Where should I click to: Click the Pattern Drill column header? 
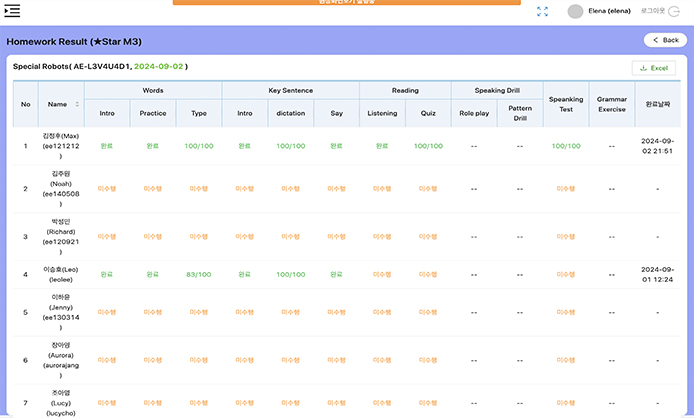click(x=520, y=113)
